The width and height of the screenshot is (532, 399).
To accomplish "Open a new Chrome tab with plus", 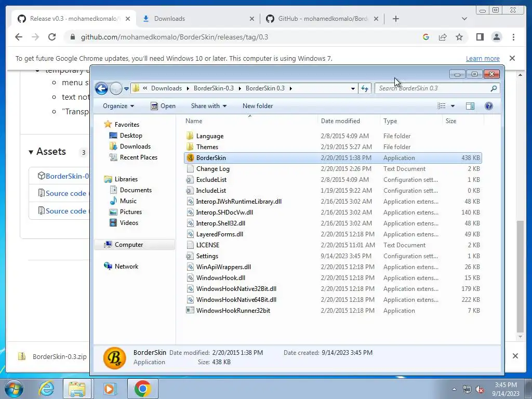I will (x=395, y=19).
